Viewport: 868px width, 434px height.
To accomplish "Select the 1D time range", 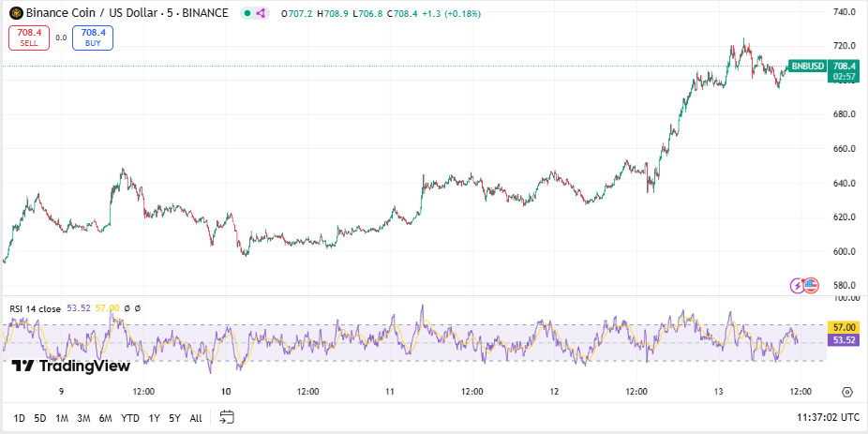I will click(19, 418).
